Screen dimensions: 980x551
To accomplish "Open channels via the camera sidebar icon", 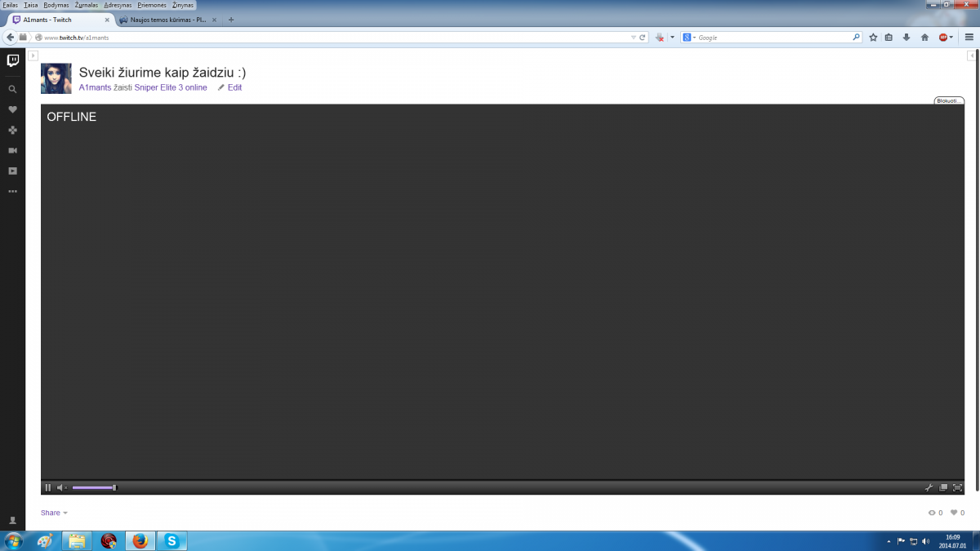I will click(x=12, y=150).
